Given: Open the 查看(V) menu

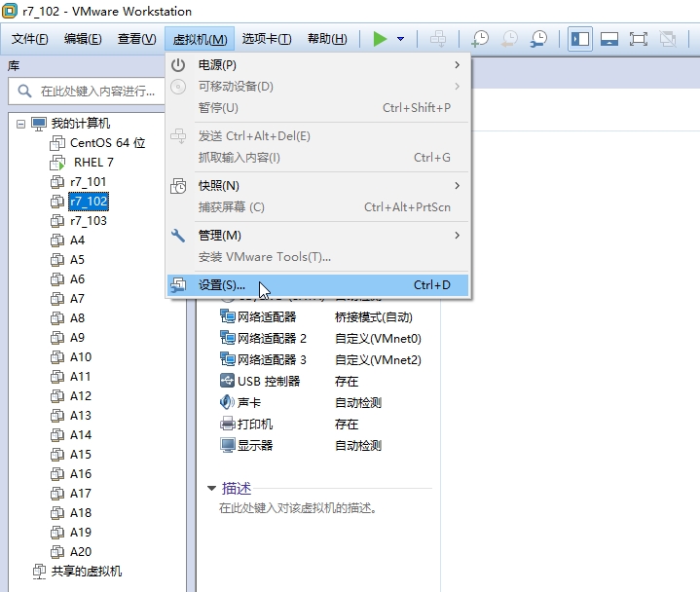Looking at the screenshot, I should 136,39.
